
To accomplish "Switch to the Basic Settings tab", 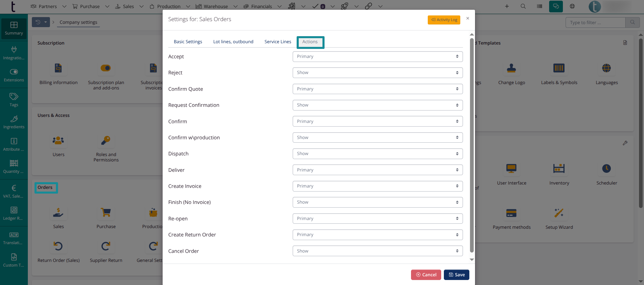I will coord(188,42).
